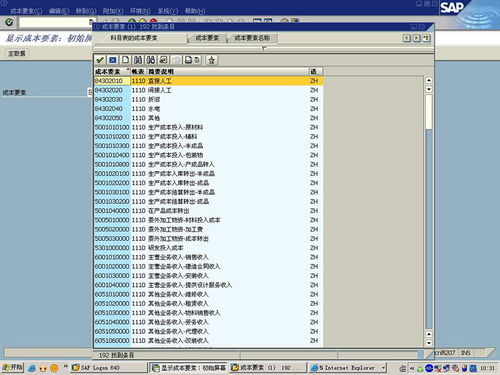Image resolution: width=500 pixels, height=375 pixels.
Task: Select row 84302020 间接人工
Action: point(208,90)
